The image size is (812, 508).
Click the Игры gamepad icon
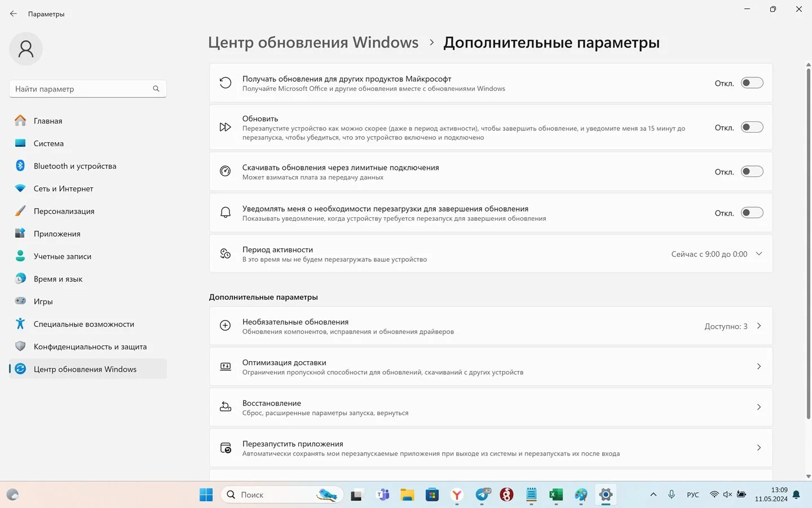click(20, 301)
